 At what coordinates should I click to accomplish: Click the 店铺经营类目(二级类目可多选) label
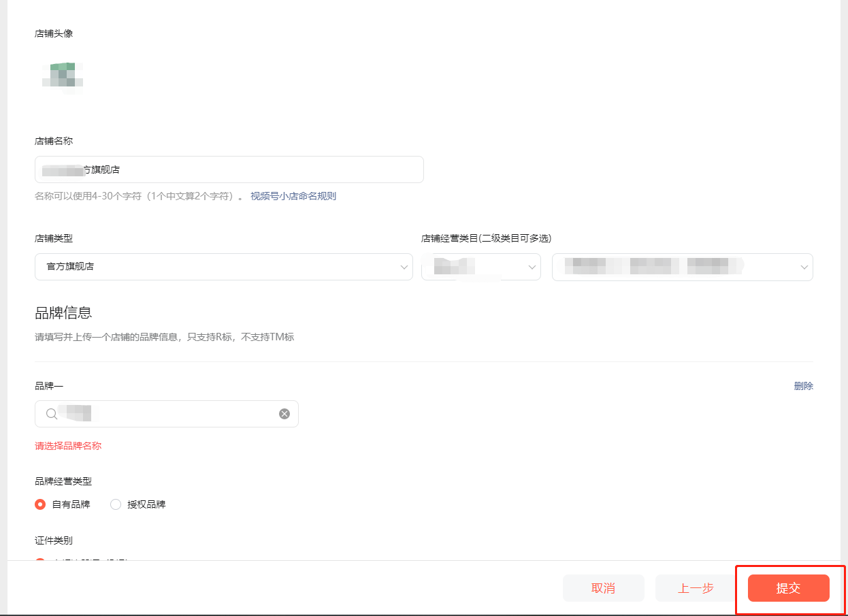coord(486,238)
